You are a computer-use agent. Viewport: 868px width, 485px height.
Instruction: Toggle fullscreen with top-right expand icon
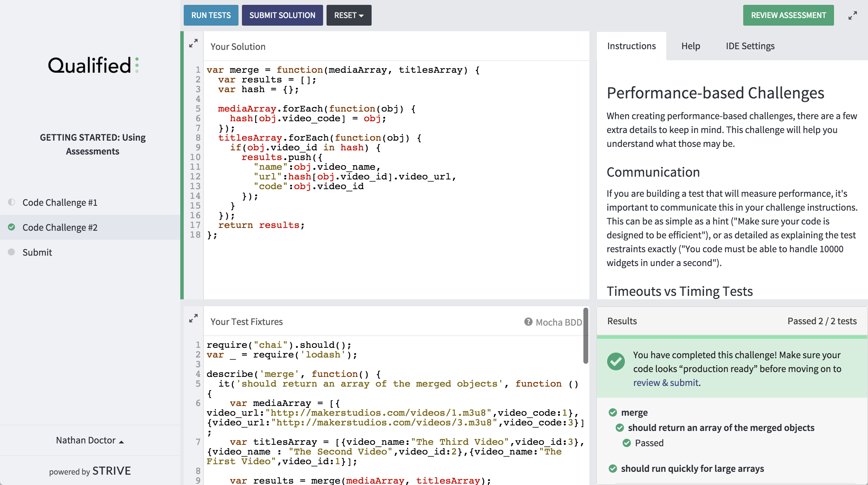pyautogui.click(x=853, y=16)
